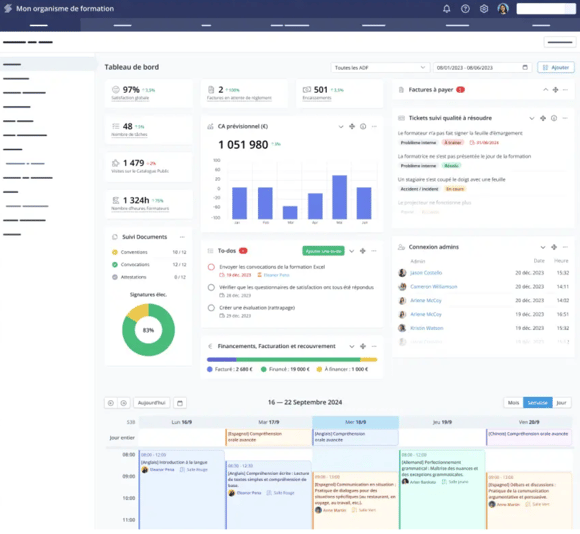Collapse the Tickets suivi qualité widget chevron
This screenshot has width=580, height=534.
coord(532,118)
